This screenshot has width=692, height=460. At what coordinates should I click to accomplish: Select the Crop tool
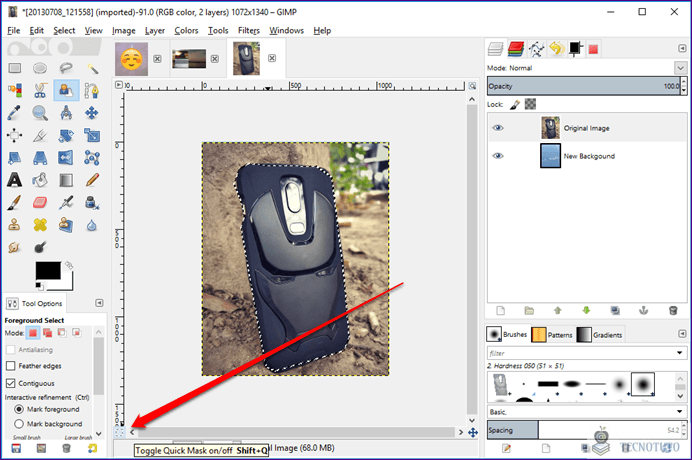coord(40,136)
